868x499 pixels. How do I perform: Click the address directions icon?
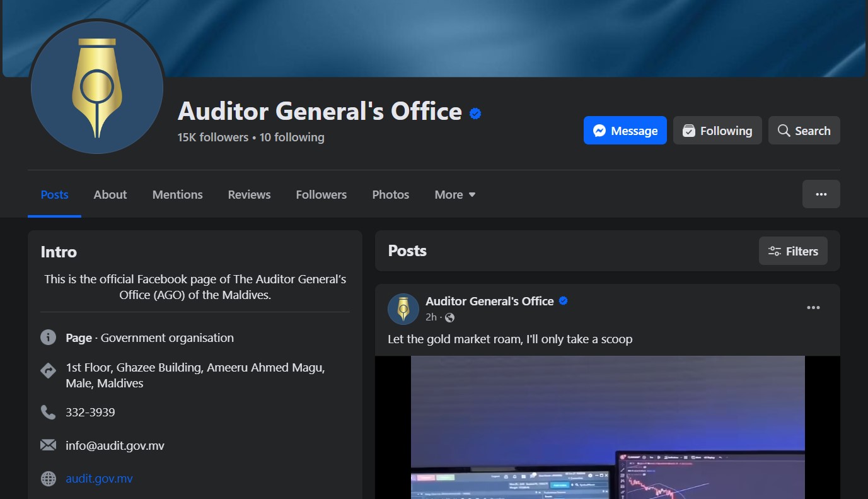49,370
